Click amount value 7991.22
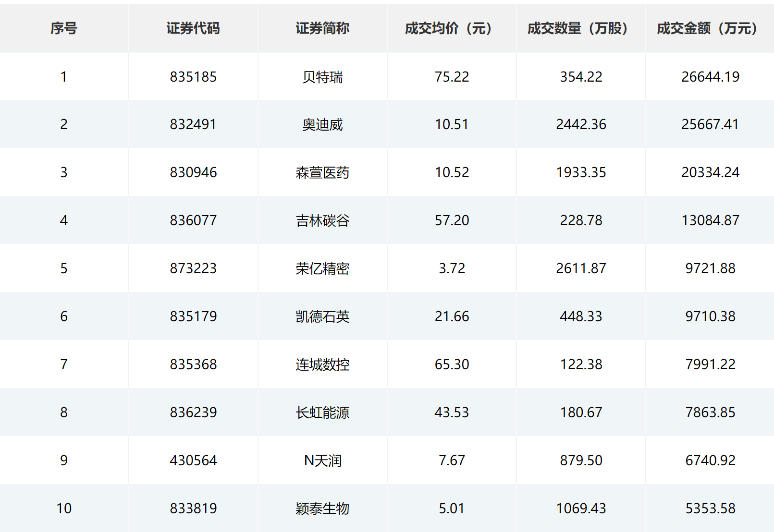This screenshot has height=532, width=774. [x=710, y=364]
